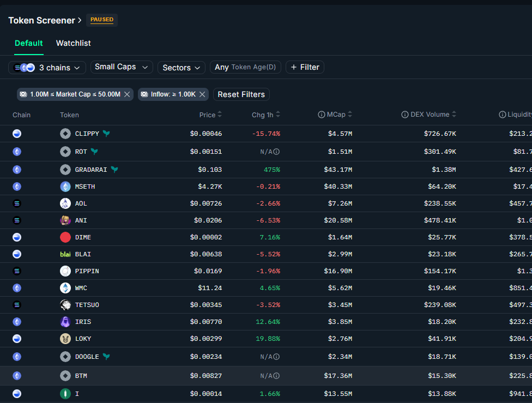Click the N/A info icon in BTM row
Viewport: 532px width, 403px height.
pyautogui.click(x=276, y=376)
